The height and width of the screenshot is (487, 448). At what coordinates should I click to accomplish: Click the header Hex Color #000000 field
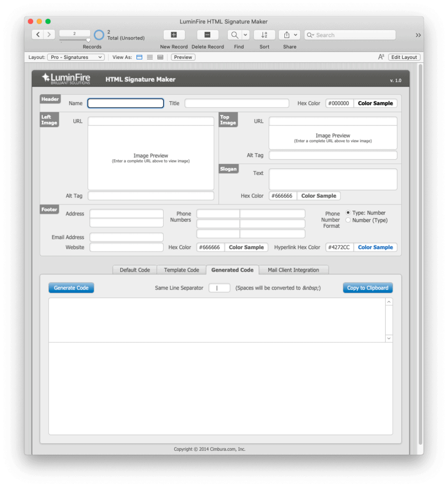(x=340, y=103)
